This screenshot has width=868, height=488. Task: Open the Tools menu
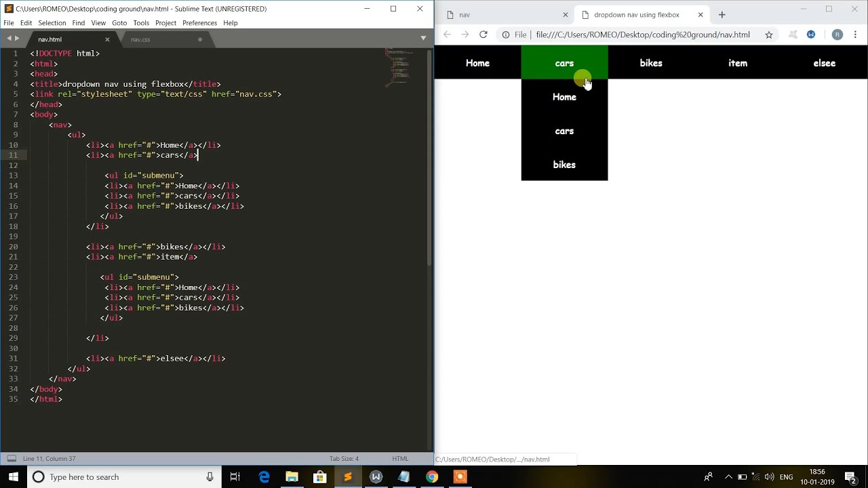coord(141,23)
